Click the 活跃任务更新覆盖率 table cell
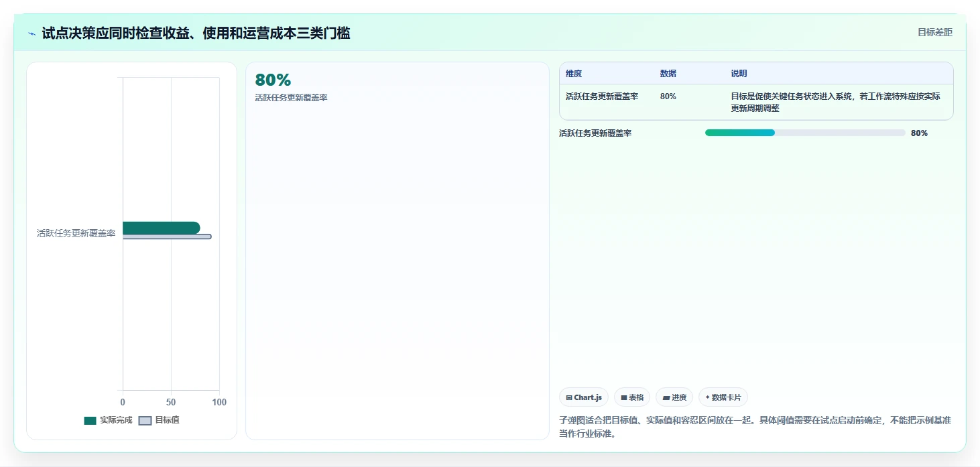 602,96
